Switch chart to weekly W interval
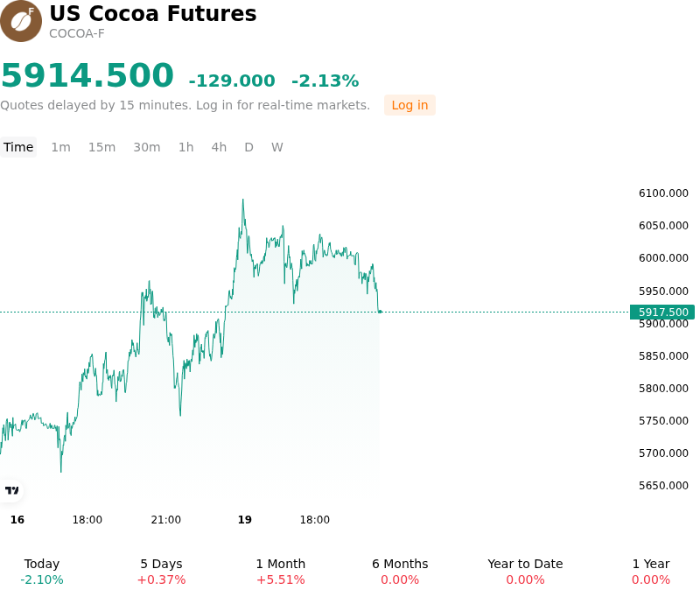 pos(276,147)
